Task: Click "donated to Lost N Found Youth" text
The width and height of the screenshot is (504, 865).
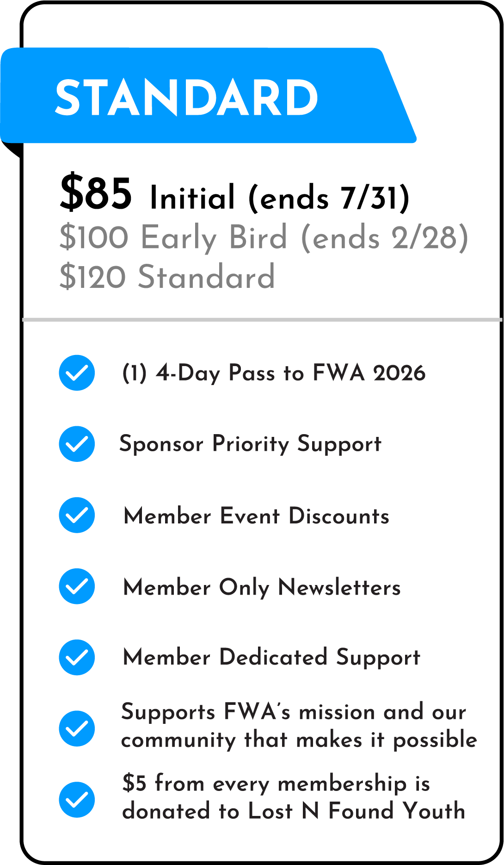Action: [x=293, y=811]
